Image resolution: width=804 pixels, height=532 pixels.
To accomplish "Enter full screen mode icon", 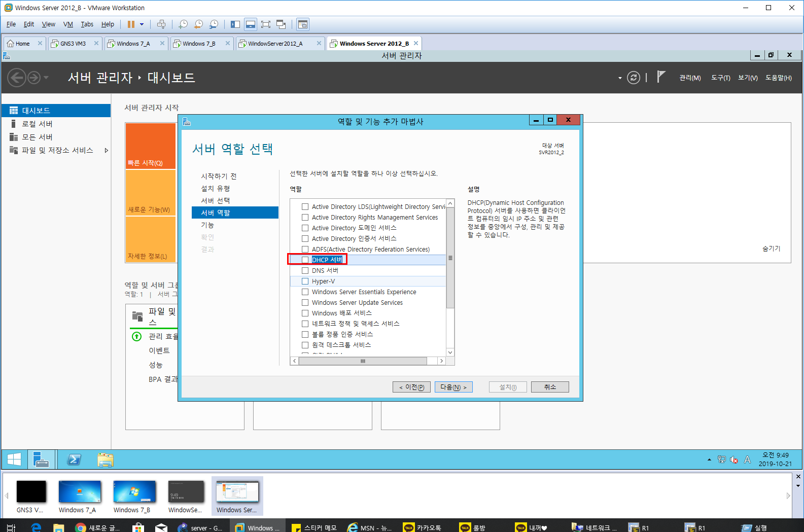I will pos(266,24).
